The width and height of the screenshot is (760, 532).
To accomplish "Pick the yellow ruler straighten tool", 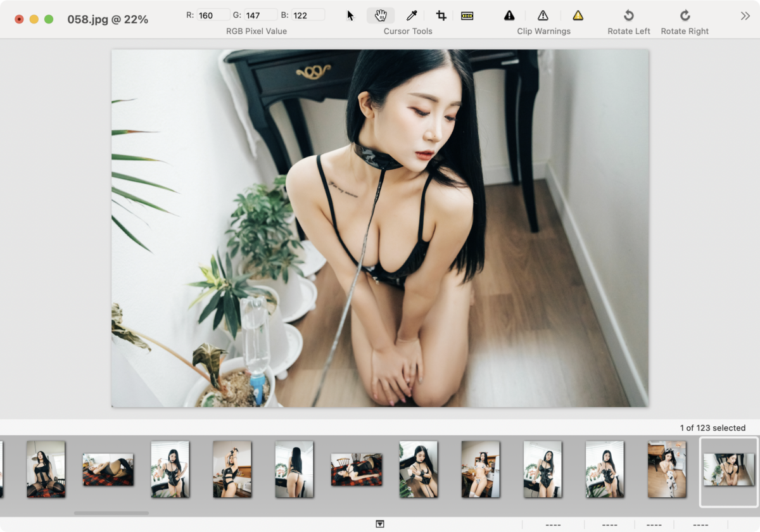I will [467, 15].
